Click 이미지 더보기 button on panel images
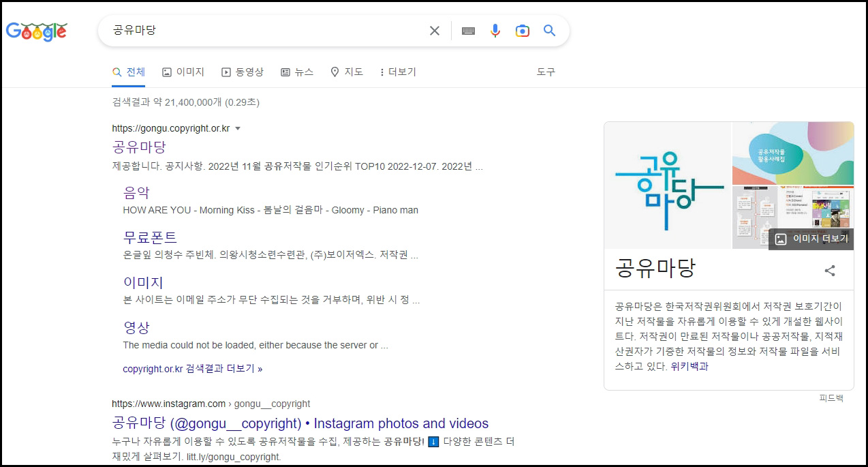 click(x=811, y=239)
